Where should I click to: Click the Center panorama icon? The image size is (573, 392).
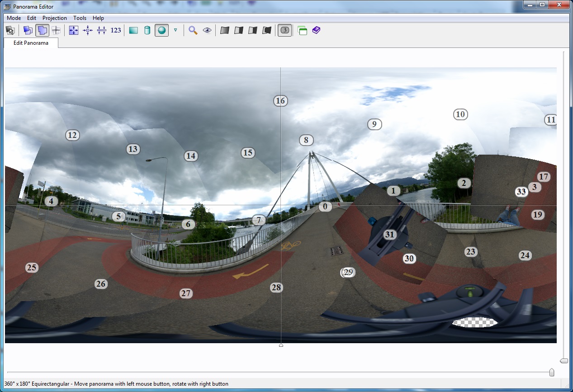tap(88, 30)
